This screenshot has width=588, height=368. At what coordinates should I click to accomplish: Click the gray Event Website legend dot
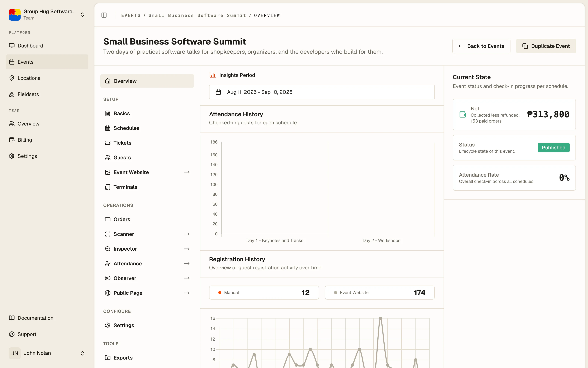point(335,293)
